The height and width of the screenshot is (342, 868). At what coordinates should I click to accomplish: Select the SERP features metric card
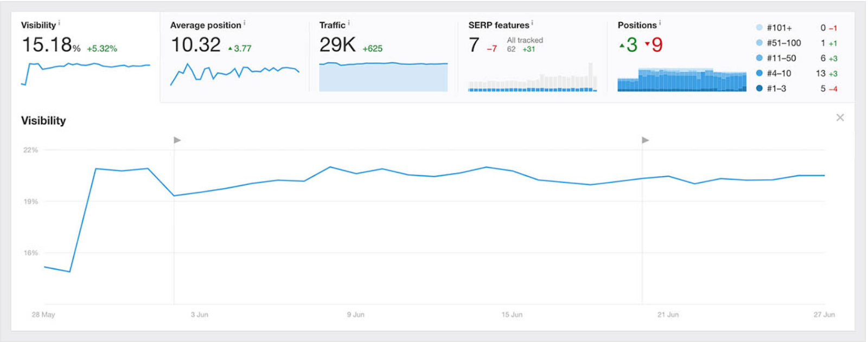click(x=533, y=56)
